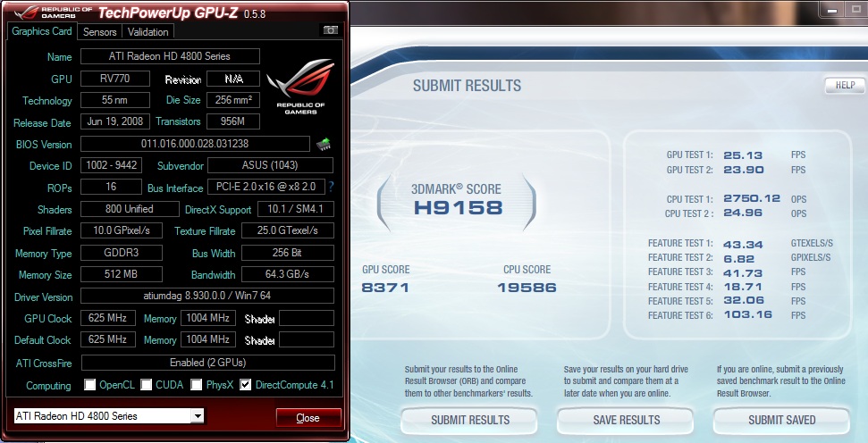Viewport: 868px width, 443px height.
Task: Open the ATI Radeon HD 4800 dropdown
Action: pyautogui.click(x=197, y=416)
